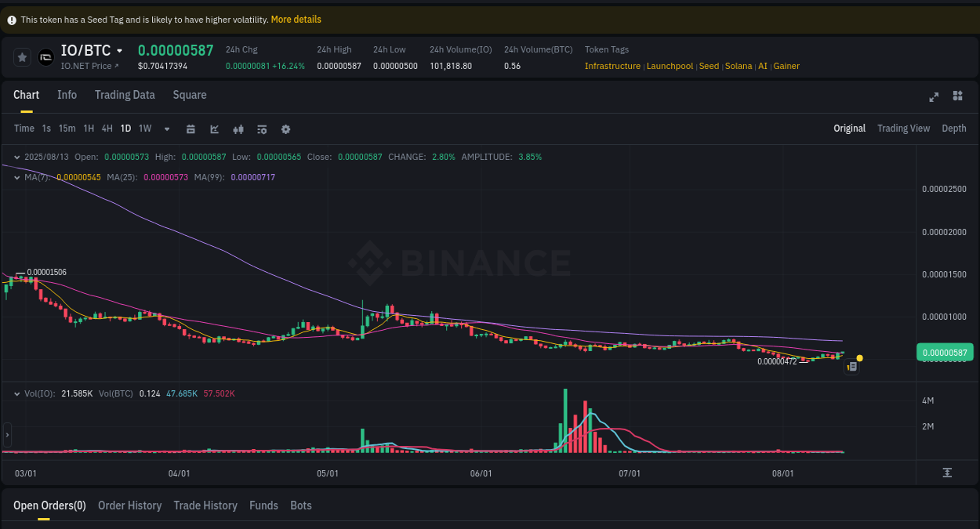Switch to Depth view
Viewport: 980px width, 529px height.
coord(953,128)
